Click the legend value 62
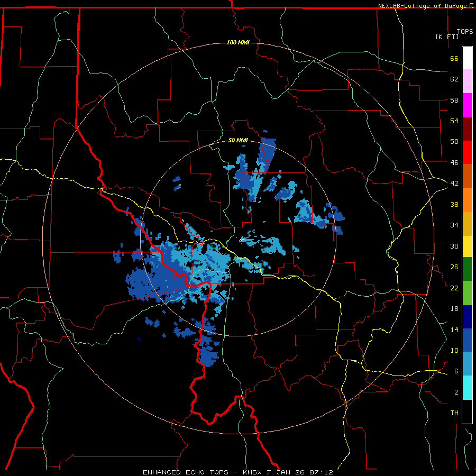 tap(454, 79)
